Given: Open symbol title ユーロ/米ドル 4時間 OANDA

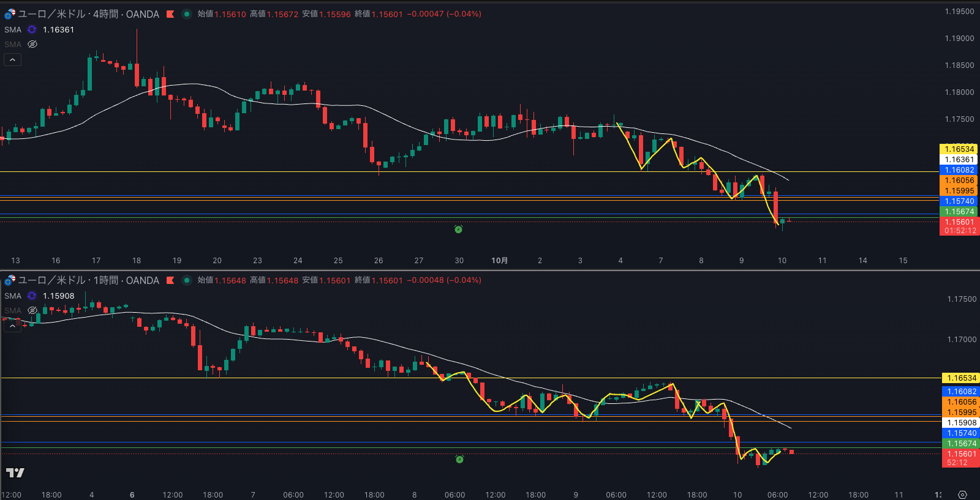Looking at the screenshot, I should 89,14.
